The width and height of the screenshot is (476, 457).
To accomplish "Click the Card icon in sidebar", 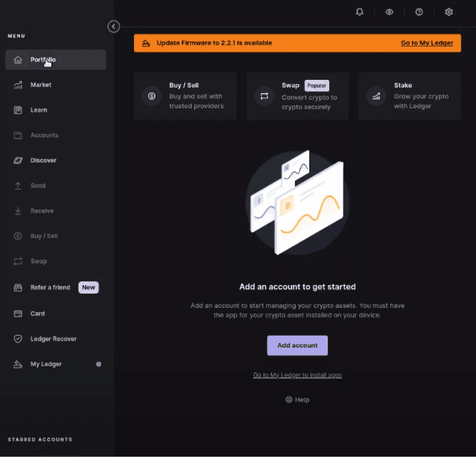I will coord(18,314).
